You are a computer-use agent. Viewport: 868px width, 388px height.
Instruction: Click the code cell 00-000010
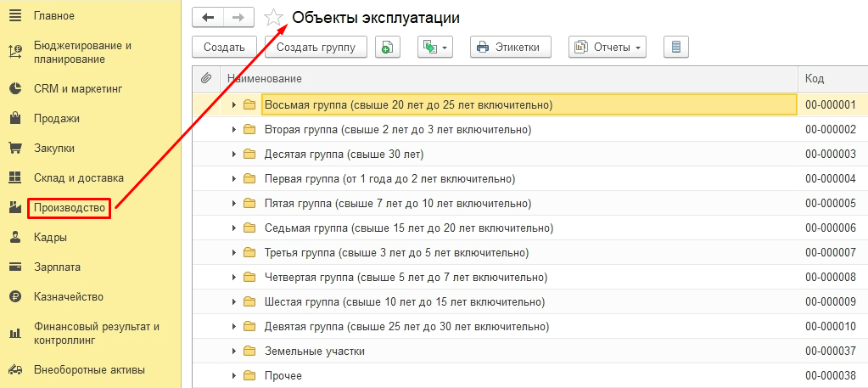(831, 327)
